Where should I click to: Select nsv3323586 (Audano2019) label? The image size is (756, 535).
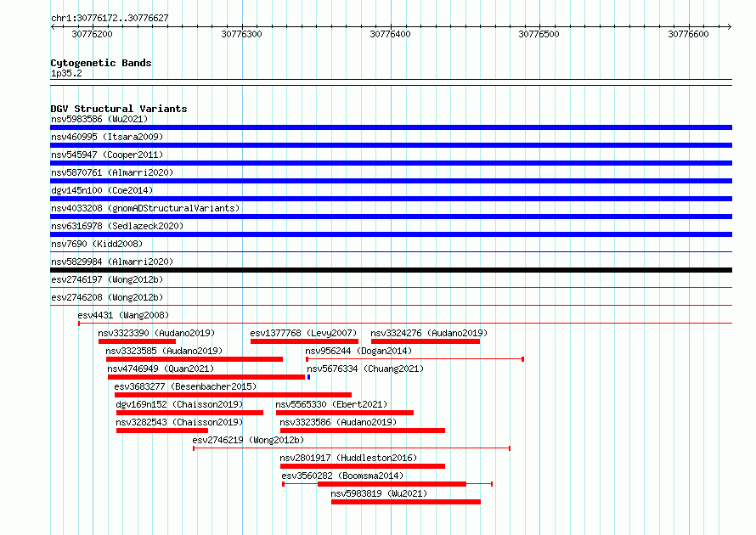pyautogui.click(x=338, y=422)
